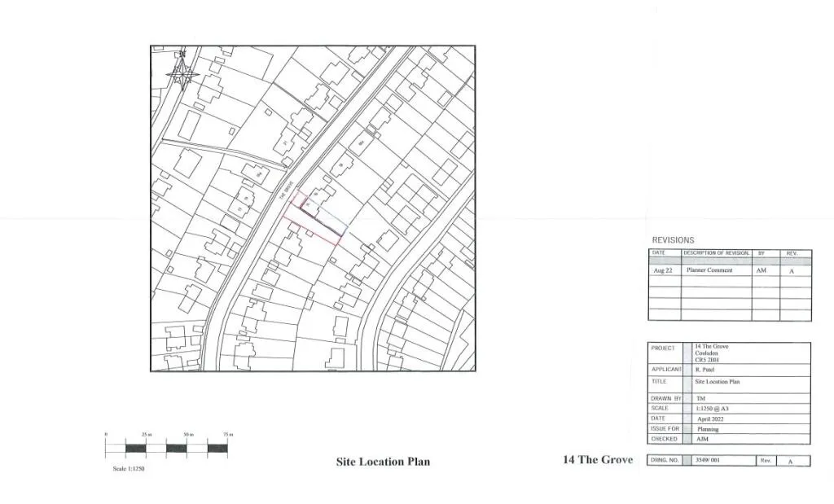Click the large bold '14 The Grove' heading
The height and width of the screenshot is (504, 834).
598,460
